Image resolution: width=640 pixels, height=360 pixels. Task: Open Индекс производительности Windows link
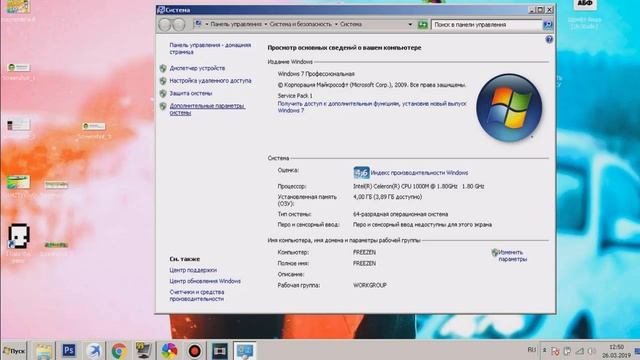click(419, 173)
